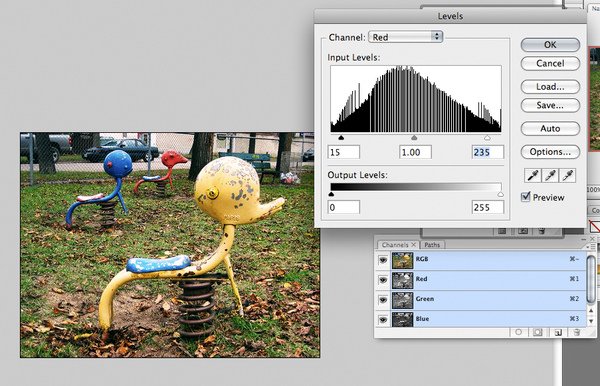600x386 pixels.
Task: Open the Channel dropdown set to Red
Action: coord(406,37)
